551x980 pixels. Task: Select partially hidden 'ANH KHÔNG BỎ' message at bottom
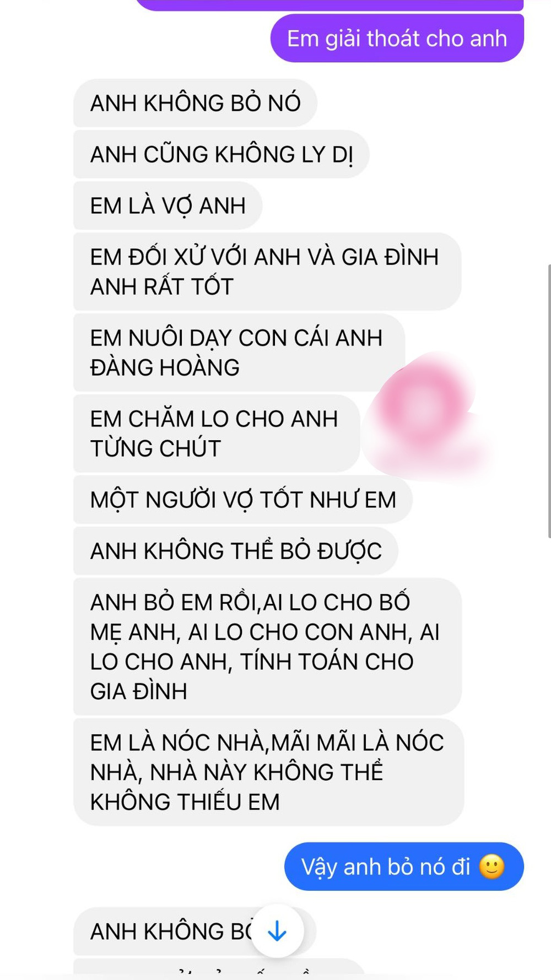pos(195,931)
